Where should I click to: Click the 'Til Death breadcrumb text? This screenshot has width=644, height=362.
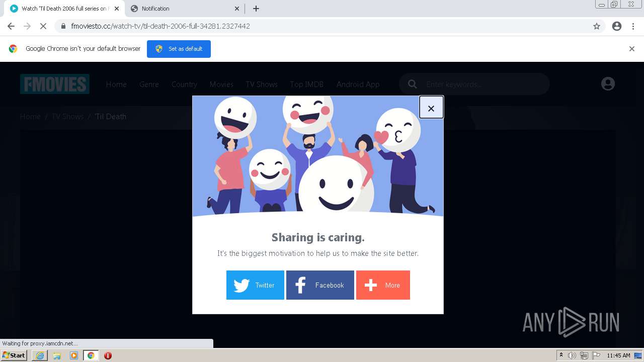click(110, 117)
